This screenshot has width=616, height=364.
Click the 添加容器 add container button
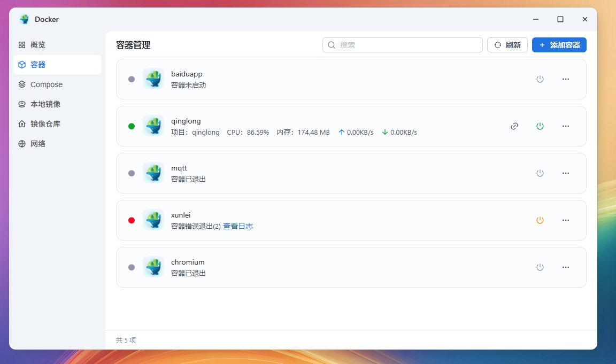pyautogui.click(x=559, y=45)
